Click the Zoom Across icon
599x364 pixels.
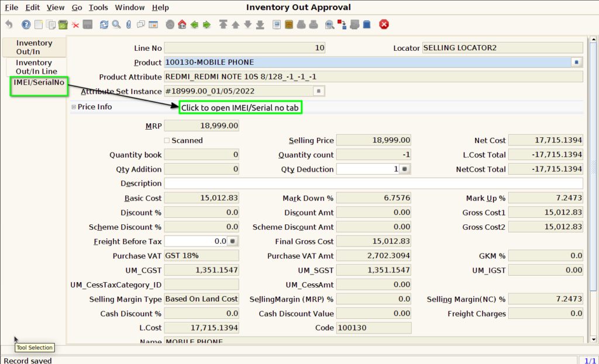330,25
